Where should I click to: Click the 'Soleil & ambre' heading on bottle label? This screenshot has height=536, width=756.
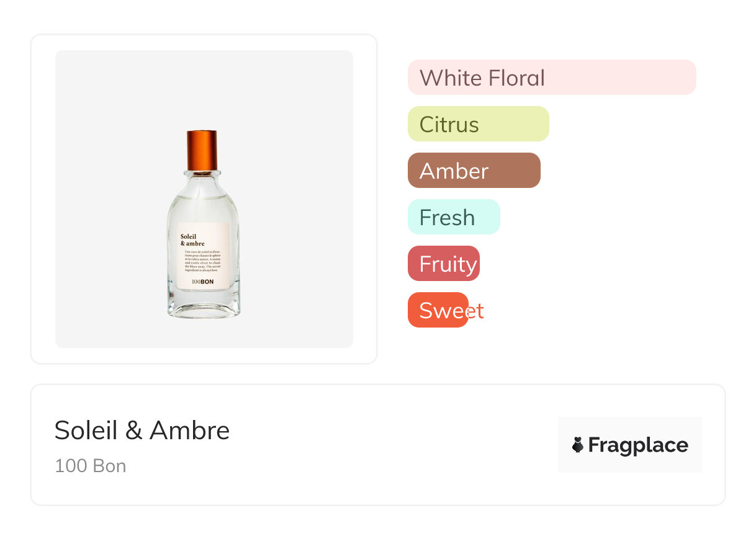pyautogui.click(x=192, y=240)
